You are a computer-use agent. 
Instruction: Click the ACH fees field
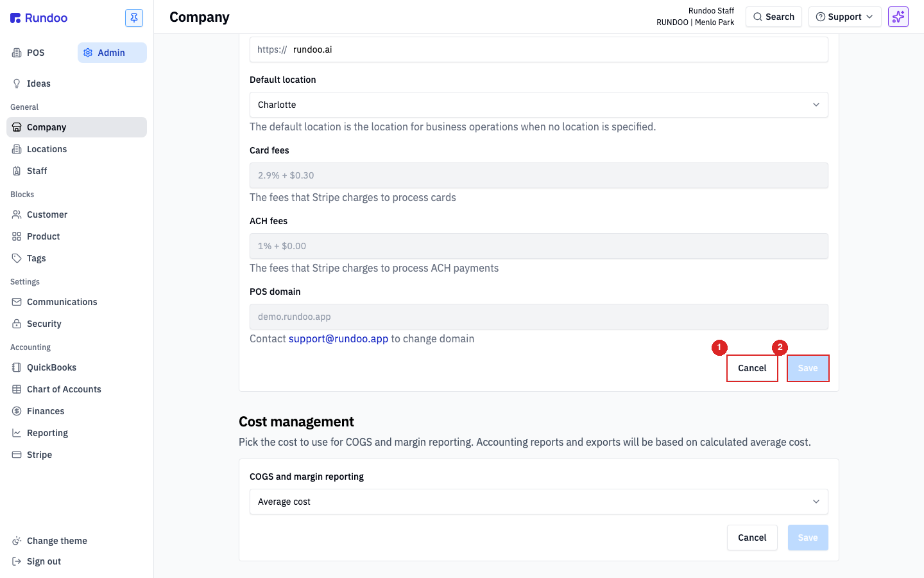click(x=539, y=246)
